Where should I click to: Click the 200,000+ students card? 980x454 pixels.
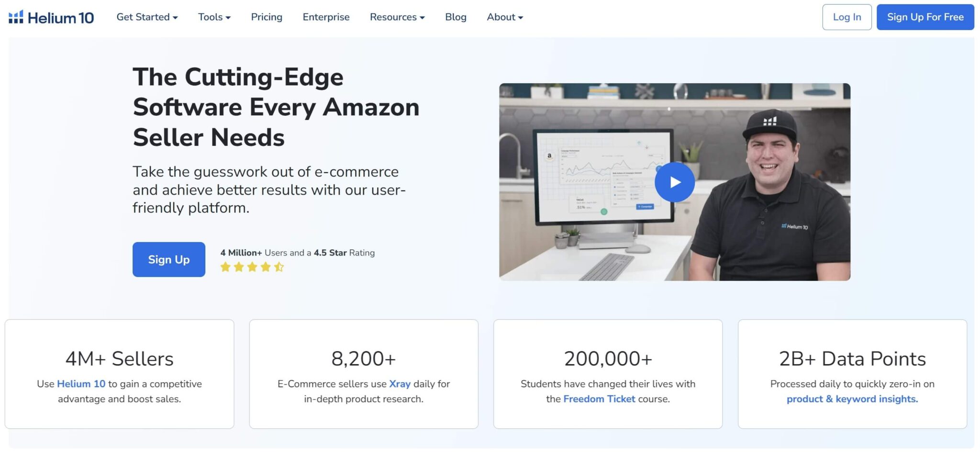coord(608,374)
